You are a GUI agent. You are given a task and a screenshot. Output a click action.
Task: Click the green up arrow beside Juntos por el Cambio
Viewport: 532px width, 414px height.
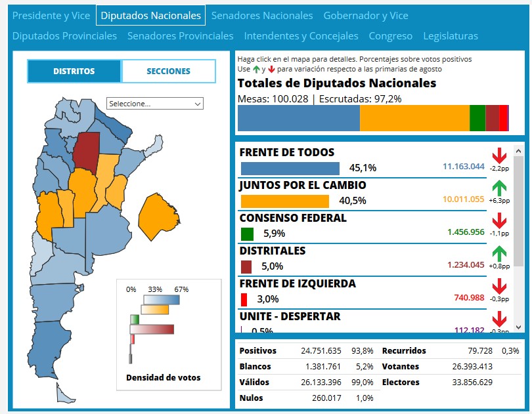[x=499, y=188]
